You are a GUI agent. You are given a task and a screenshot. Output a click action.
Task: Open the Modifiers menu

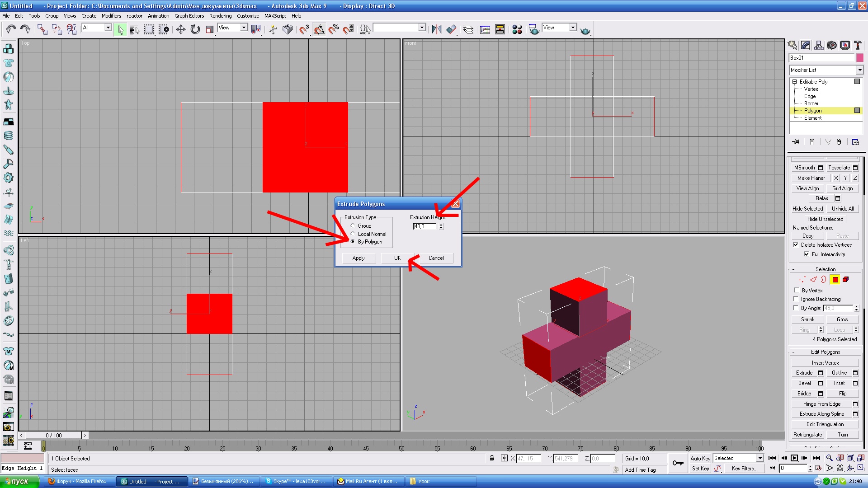point(111,16)
